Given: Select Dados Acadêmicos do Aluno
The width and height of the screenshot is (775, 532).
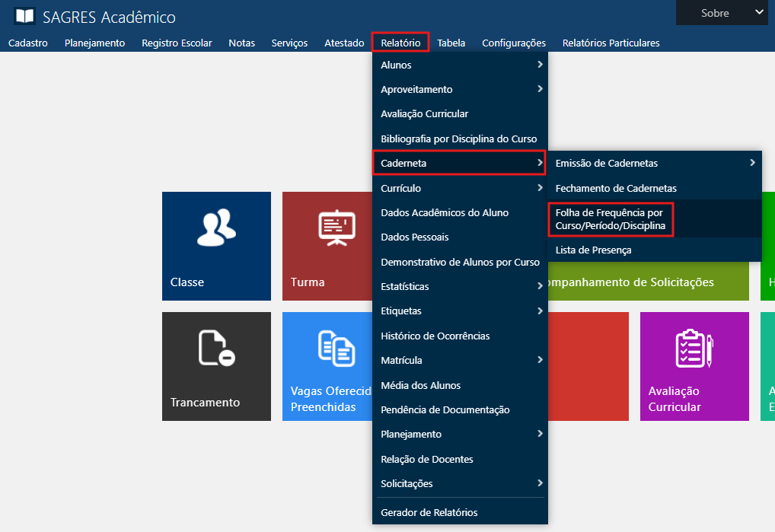Looking at the screenshot, I should tap(445, 212).
